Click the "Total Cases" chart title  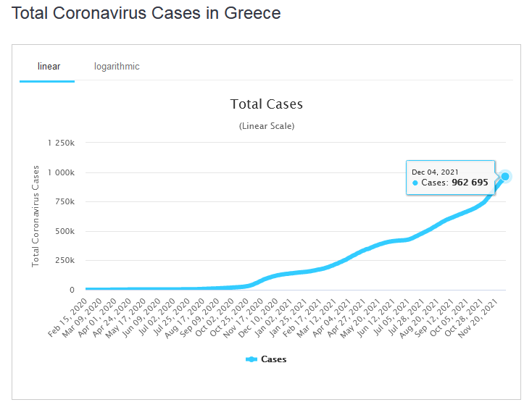click(x=266, y=104)
